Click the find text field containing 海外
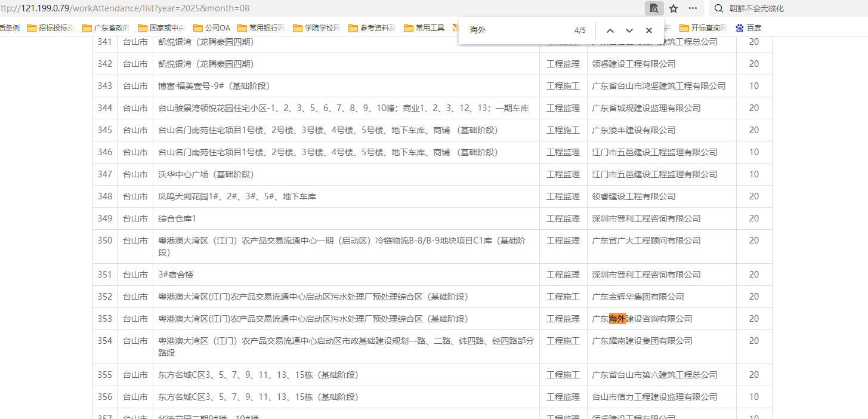 point(513,30)
